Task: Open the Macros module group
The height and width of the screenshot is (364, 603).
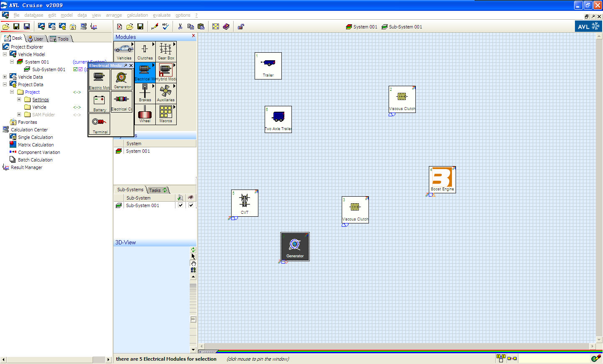Action: [166, 114]
